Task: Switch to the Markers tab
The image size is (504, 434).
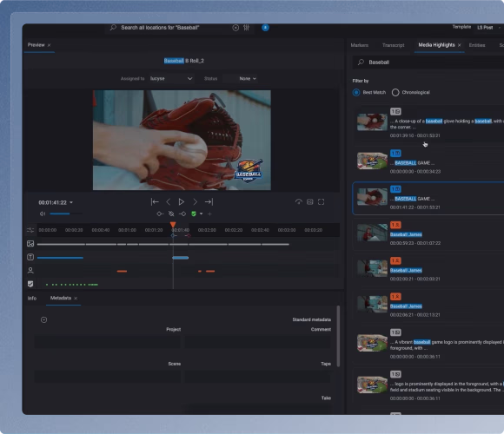Action: pyautogui.click(x=360, y=45)
